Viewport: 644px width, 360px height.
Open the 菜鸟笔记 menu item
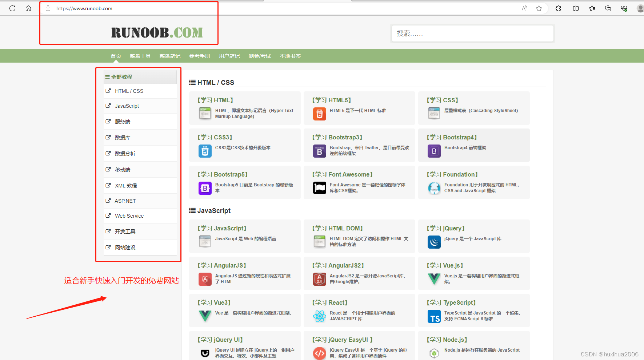pos(170,56)
